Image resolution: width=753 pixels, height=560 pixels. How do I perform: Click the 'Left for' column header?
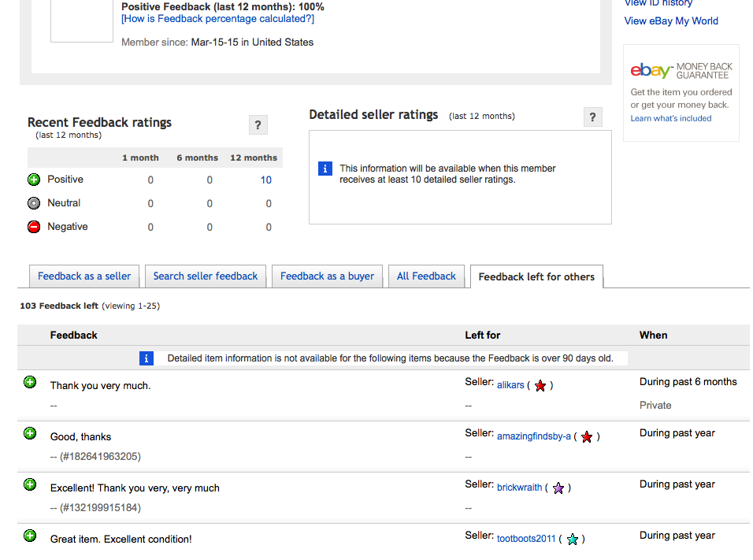point(483,336)
